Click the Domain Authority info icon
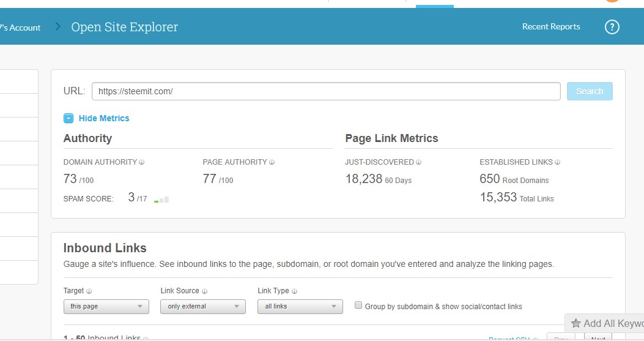644x341 pixels. tap(142, 162)
